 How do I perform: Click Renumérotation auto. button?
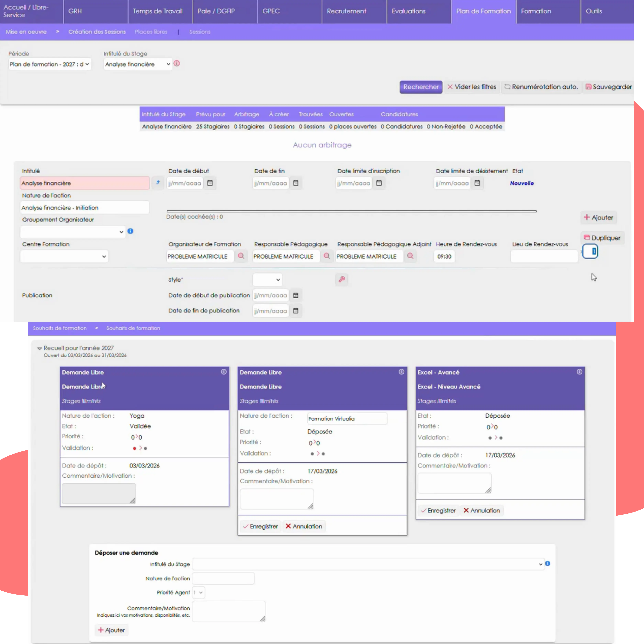pyautogui.click(x=541, y=87)
